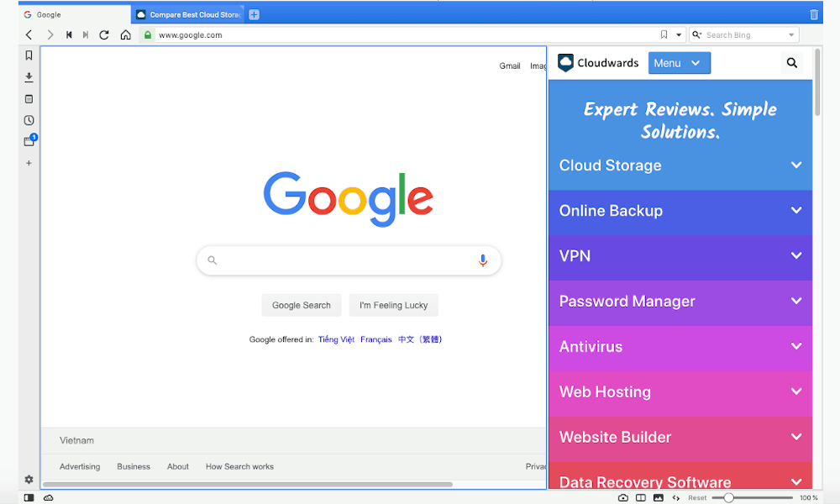Open the Cloudwards Menu dropdown
Screen dimensions: 840x504
pyautogui.click(x=680, y=63)
